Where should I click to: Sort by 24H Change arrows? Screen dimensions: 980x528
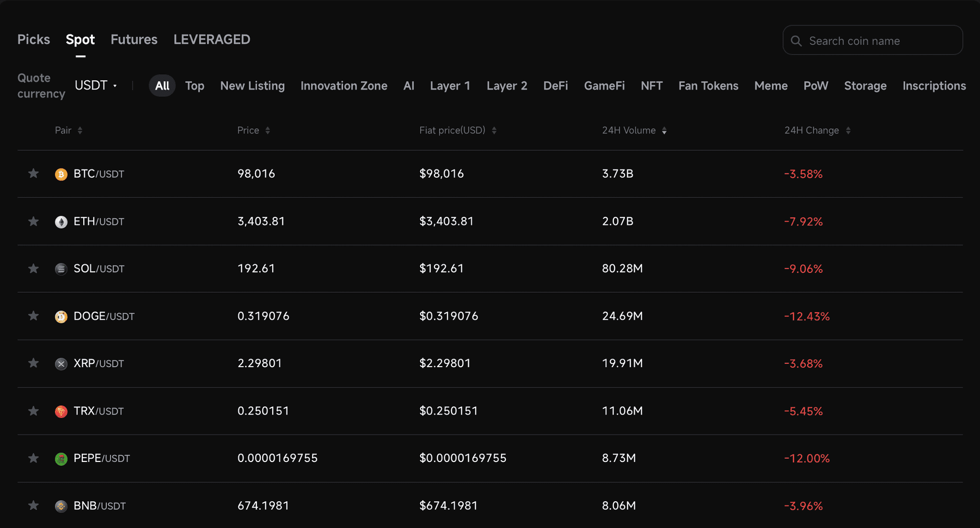pyautogui.click(x=848, y=130)
